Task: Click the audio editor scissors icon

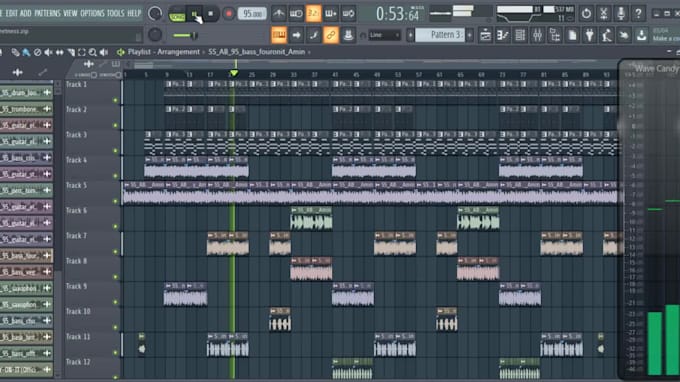Action: click(x=603, y=13)
